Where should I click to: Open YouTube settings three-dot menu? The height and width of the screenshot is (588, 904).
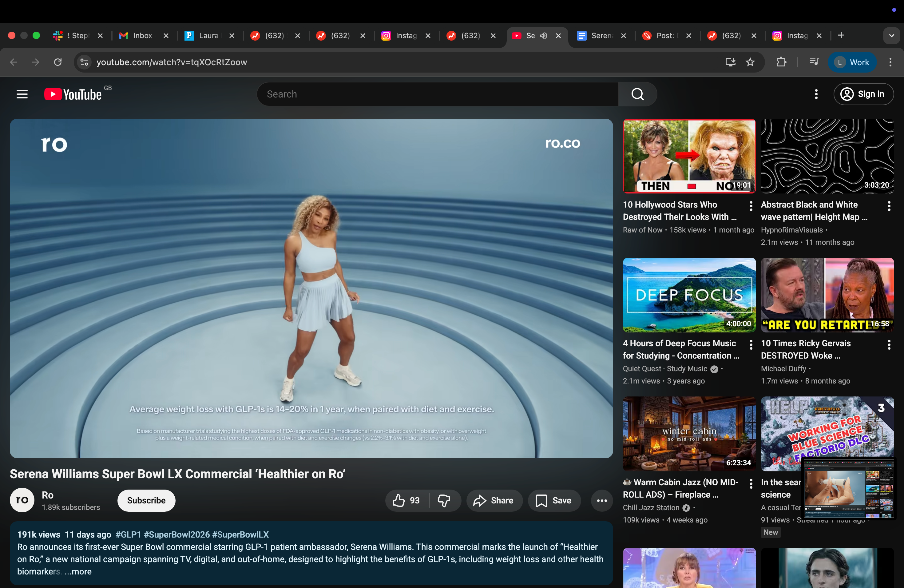pos(816,94)
